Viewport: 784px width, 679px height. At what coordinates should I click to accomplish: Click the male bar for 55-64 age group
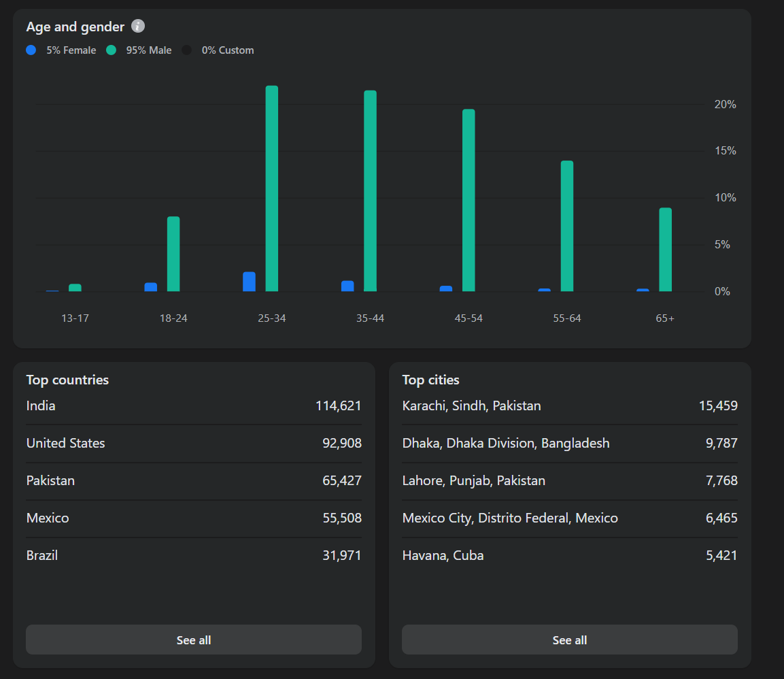pyautogui.click(x=567, y=226)
